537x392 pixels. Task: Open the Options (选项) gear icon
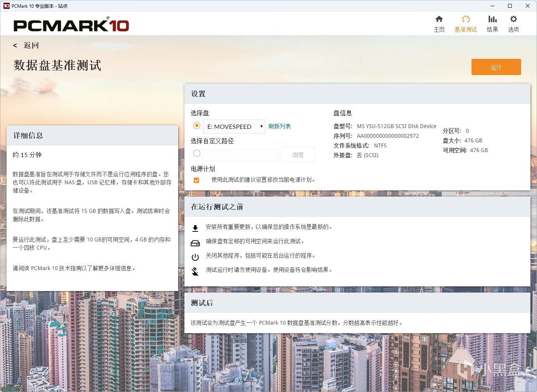pos(513,19)
